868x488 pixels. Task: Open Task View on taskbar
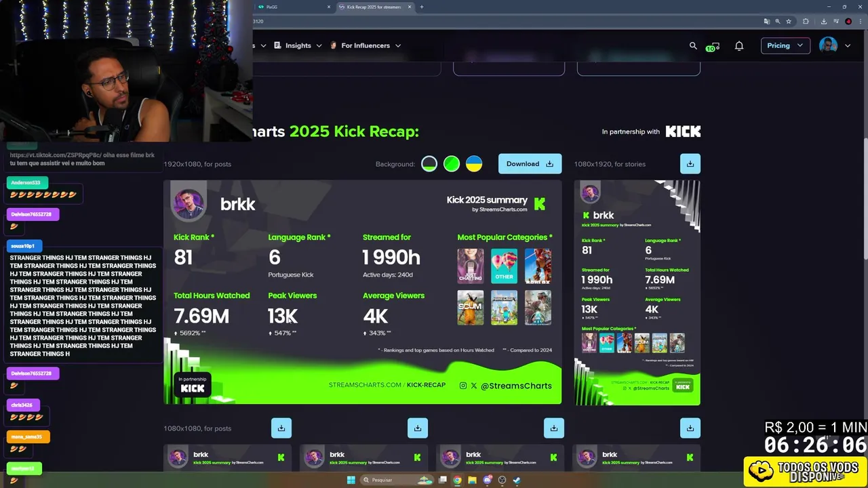pos(442,480)
